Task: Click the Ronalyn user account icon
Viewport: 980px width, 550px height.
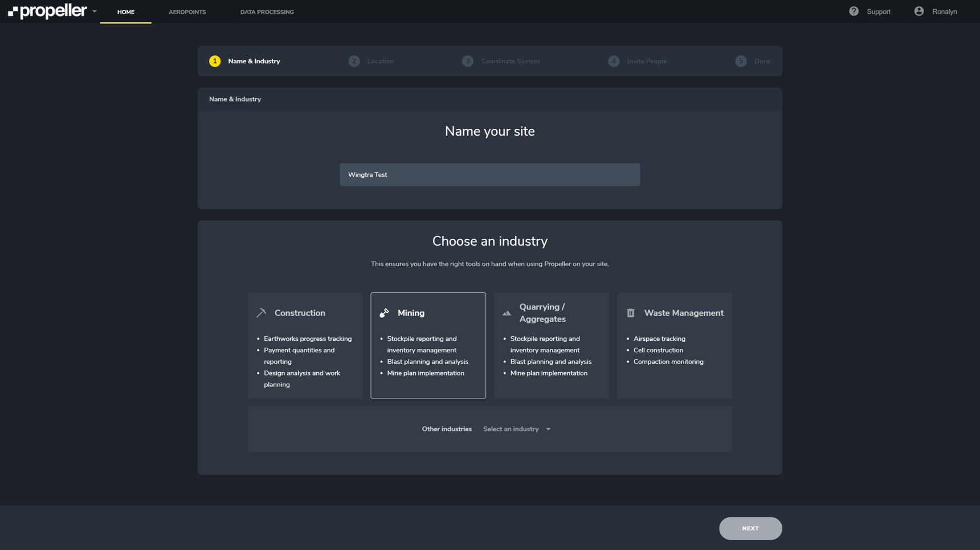Action: coord(918,11)
